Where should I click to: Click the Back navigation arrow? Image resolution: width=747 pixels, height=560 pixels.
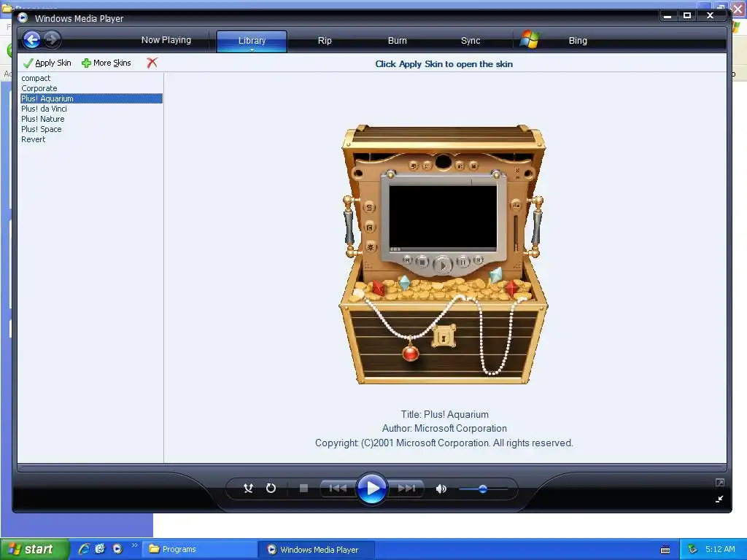(x=31, y=39)
